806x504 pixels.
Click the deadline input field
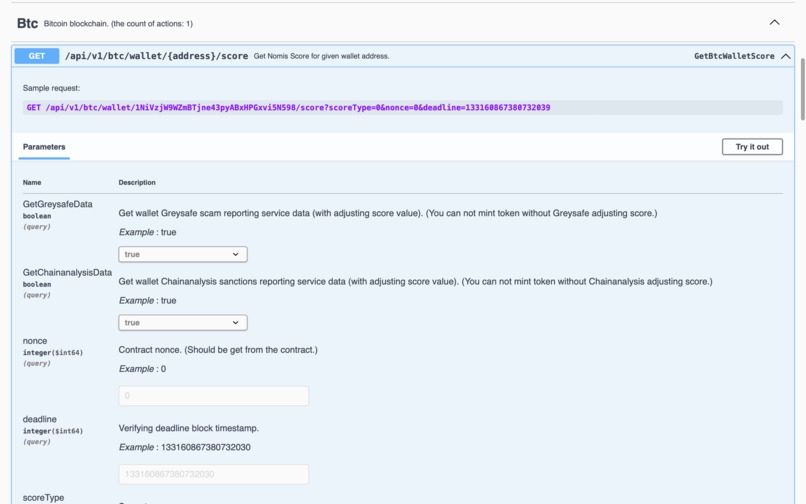pos(213,474)
